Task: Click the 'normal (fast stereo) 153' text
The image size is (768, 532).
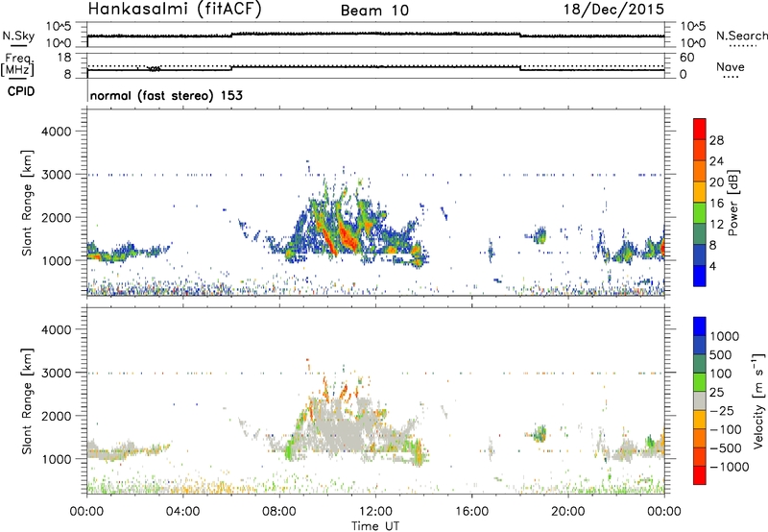Action: [166, 95]
